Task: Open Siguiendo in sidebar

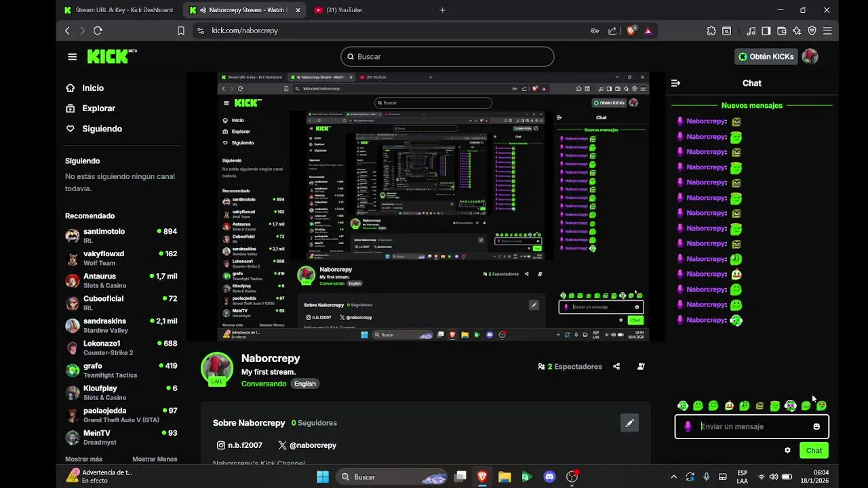Action: pos(102,129)
